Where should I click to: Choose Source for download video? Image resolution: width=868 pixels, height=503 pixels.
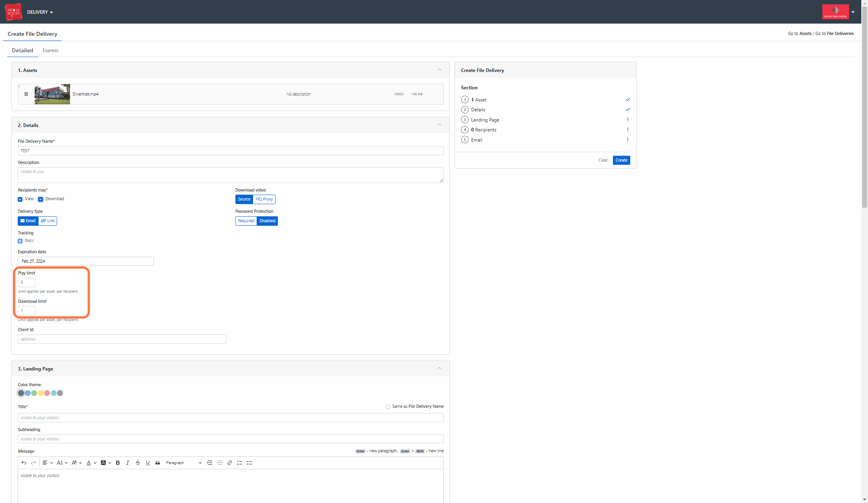[x=244, y=199]
